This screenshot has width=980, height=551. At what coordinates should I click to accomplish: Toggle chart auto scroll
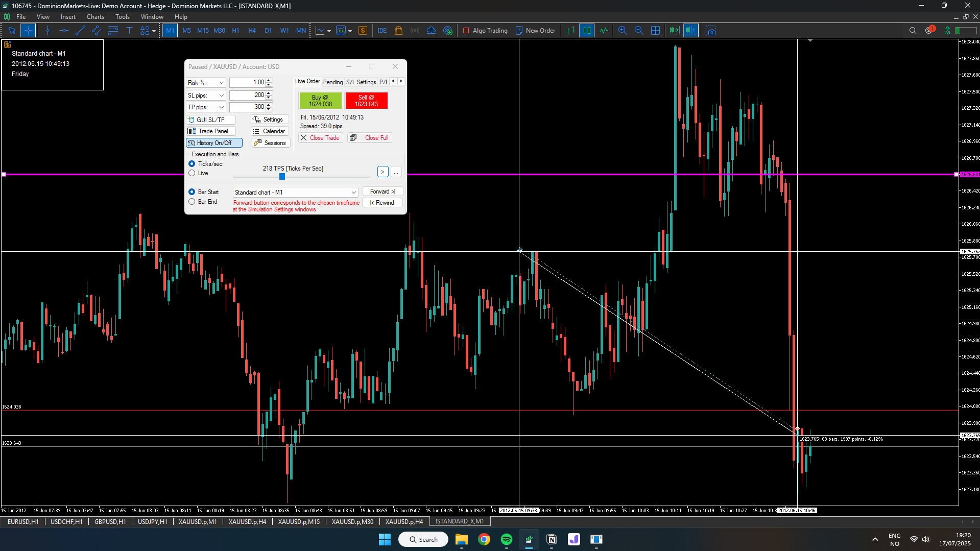(x=674, y=31)
